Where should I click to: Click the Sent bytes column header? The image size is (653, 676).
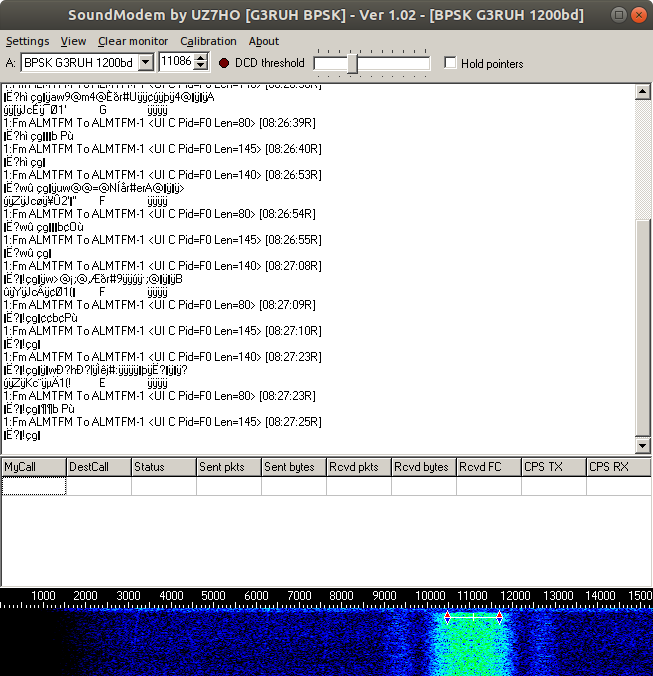(294, 467)
